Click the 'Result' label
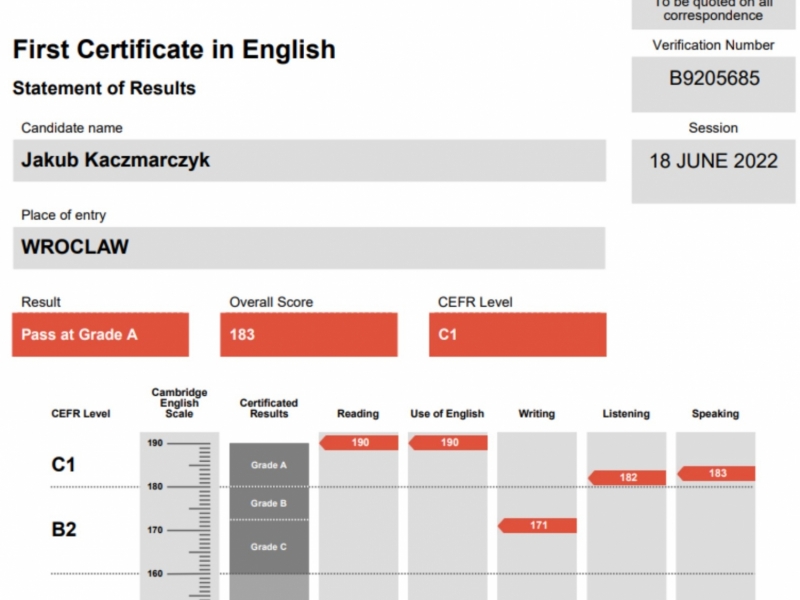Viewport: 800px width, 600px height. pos(41,302)
